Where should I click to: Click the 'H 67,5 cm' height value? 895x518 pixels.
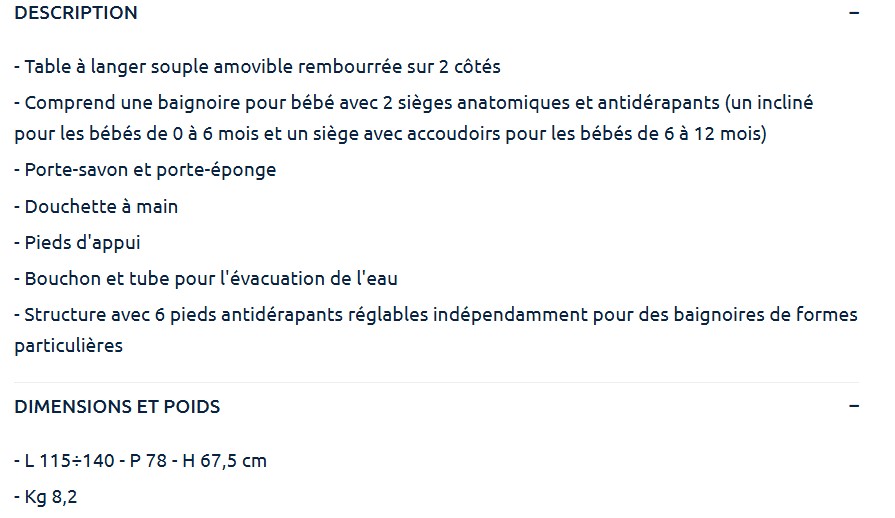click(224, 461)
